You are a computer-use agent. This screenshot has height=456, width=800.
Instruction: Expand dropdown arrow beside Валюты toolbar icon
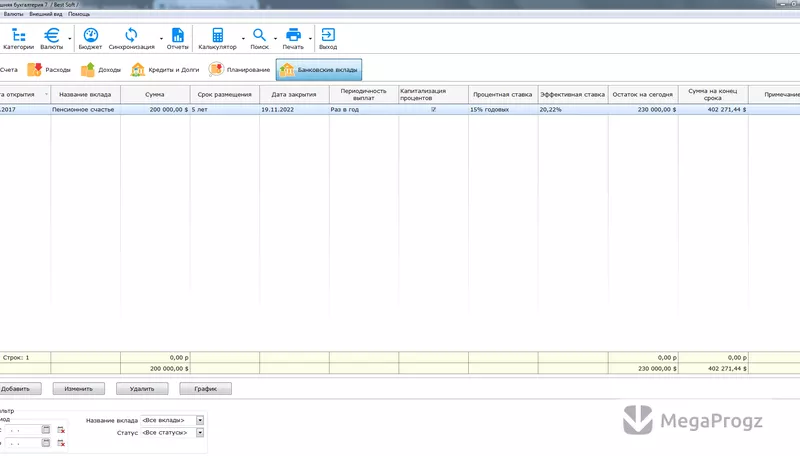coord(70,39)
